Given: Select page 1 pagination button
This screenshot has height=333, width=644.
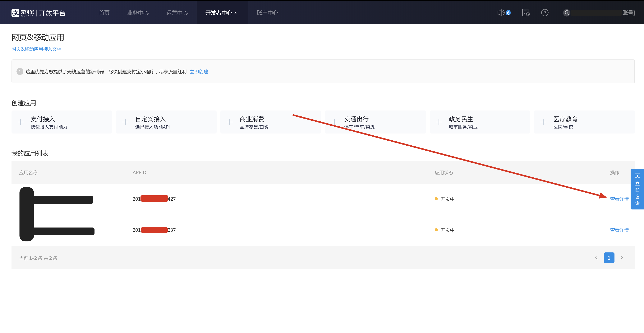Looking at the screenshot, I should 609,258.
